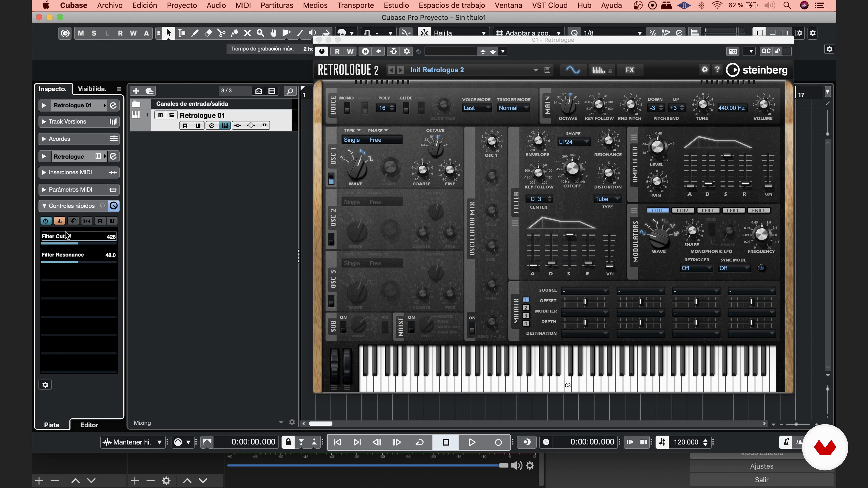Open LFO Retrigger Off dropdown
Screen dimensions: 868x488
click(x=696, y=268)
